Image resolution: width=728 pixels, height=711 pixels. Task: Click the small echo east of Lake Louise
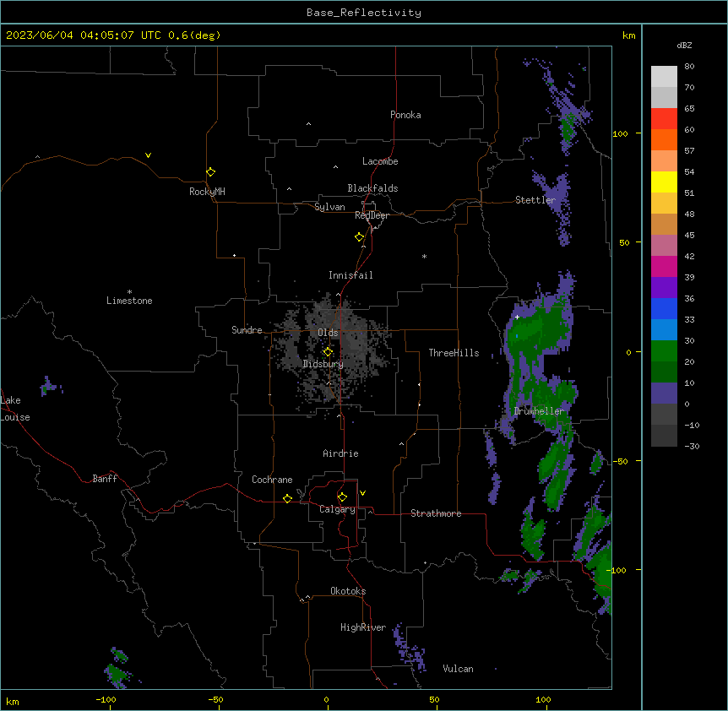(49, 386)
